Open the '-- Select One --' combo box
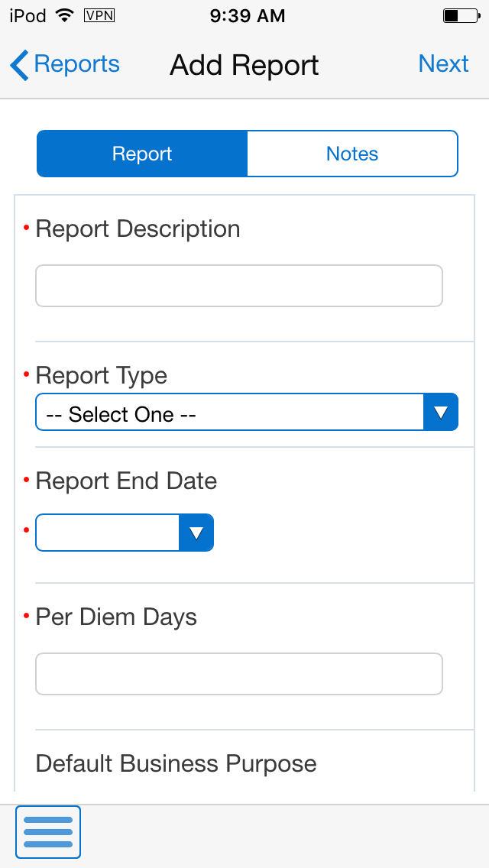The width and height of the screenshot is (489, 868). pos(229,413)
